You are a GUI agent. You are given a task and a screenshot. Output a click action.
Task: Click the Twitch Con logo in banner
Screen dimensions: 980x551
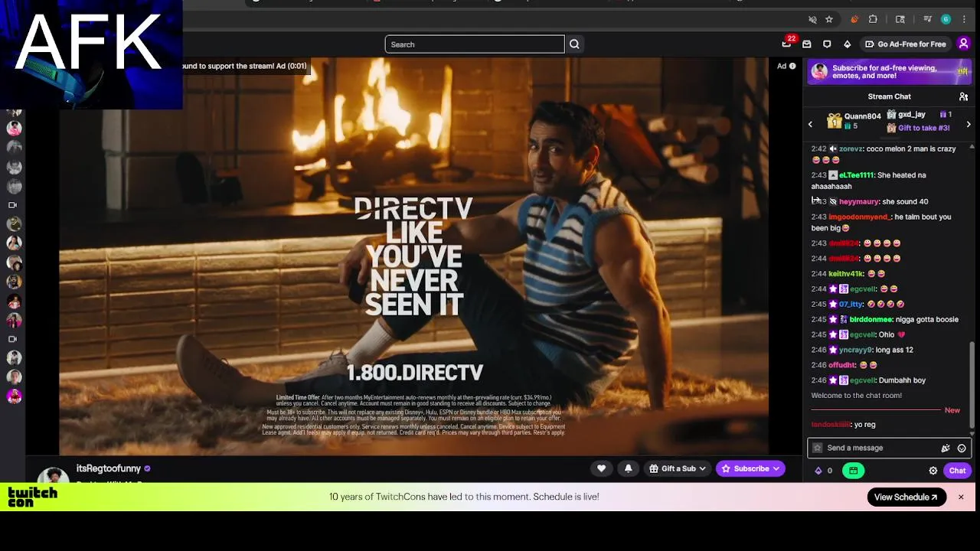(x=32, y=497)
